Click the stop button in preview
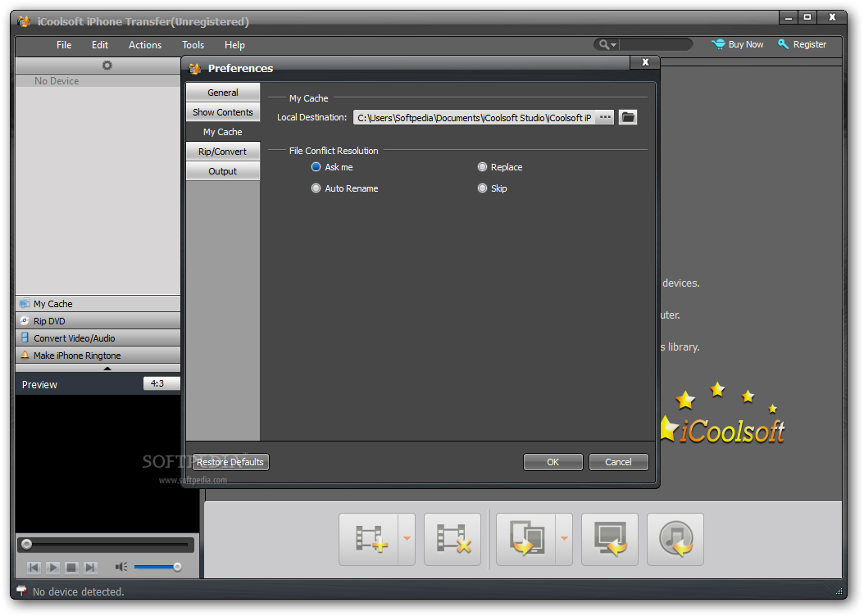 click(71, 567)
